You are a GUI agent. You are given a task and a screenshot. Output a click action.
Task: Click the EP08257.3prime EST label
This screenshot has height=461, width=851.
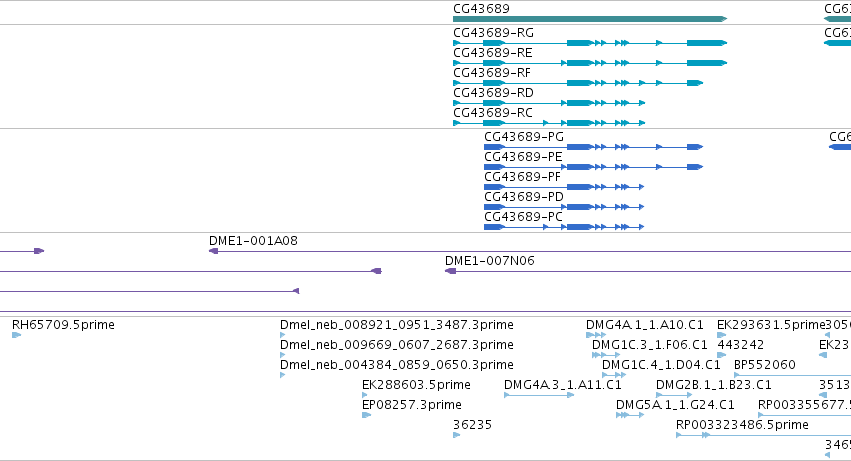412,406
